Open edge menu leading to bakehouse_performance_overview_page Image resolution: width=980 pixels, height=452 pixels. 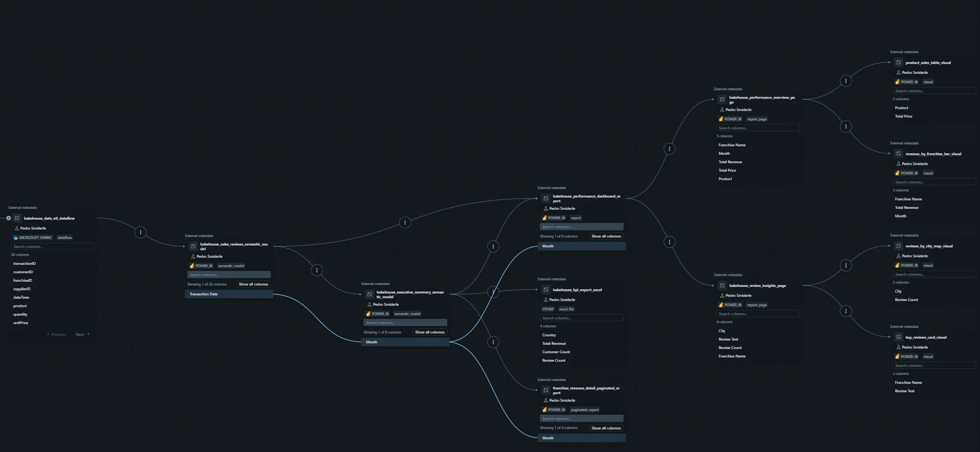coord(670,149)
